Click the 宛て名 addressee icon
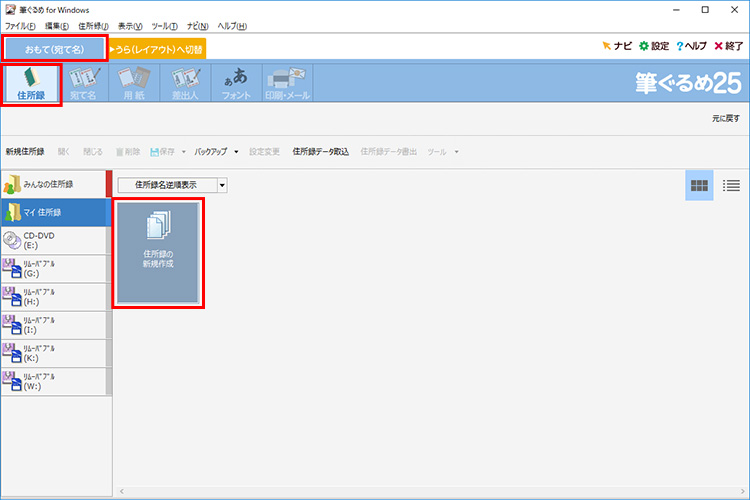Viewport: 750px width, 500px height. tap(83, 84)
